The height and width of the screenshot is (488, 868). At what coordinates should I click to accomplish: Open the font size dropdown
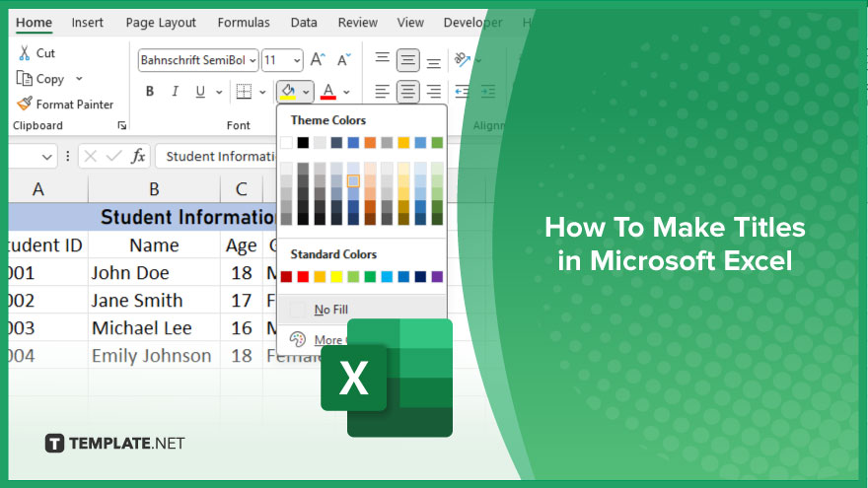(297, 60)
